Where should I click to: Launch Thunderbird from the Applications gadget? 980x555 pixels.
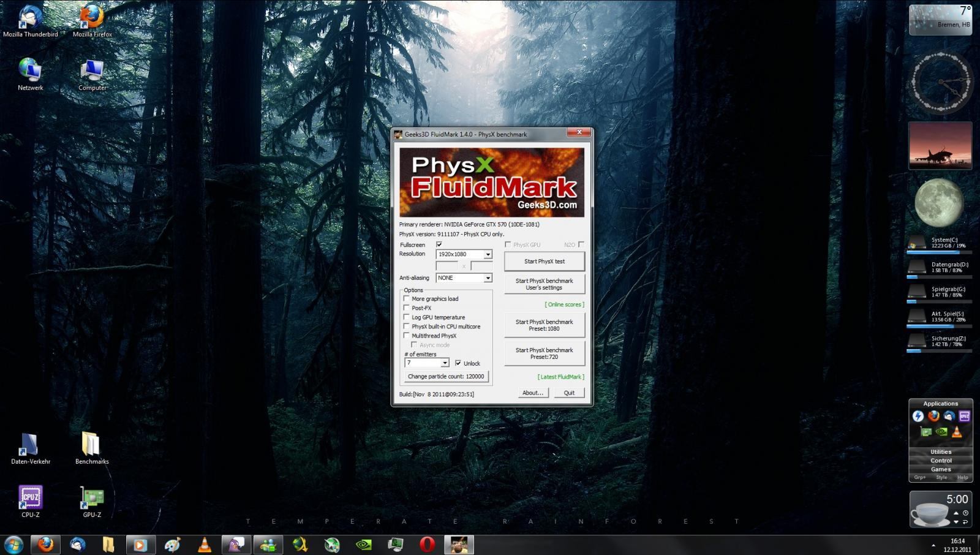949,417
